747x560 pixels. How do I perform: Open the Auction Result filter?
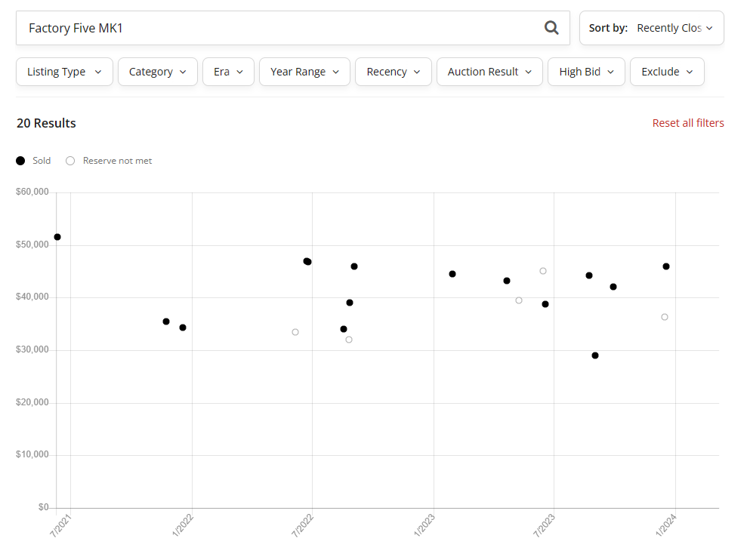pyautogui.click(x=489, y=72)
